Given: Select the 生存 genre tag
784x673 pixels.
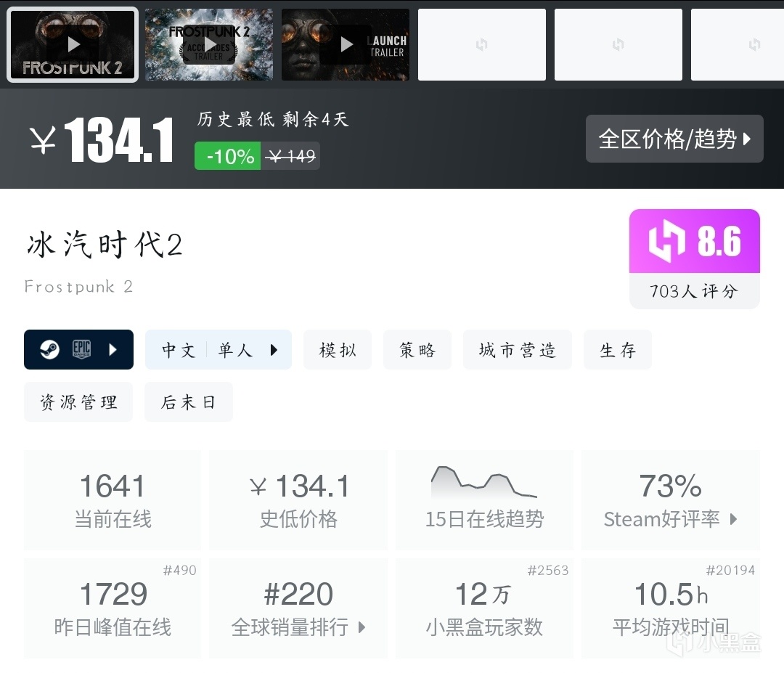Looking at the screenshot, I should [x=618, y=349].
